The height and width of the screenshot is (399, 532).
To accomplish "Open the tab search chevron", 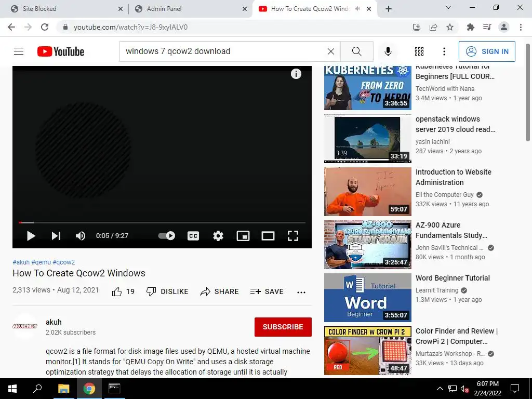I will coord(448,7).
